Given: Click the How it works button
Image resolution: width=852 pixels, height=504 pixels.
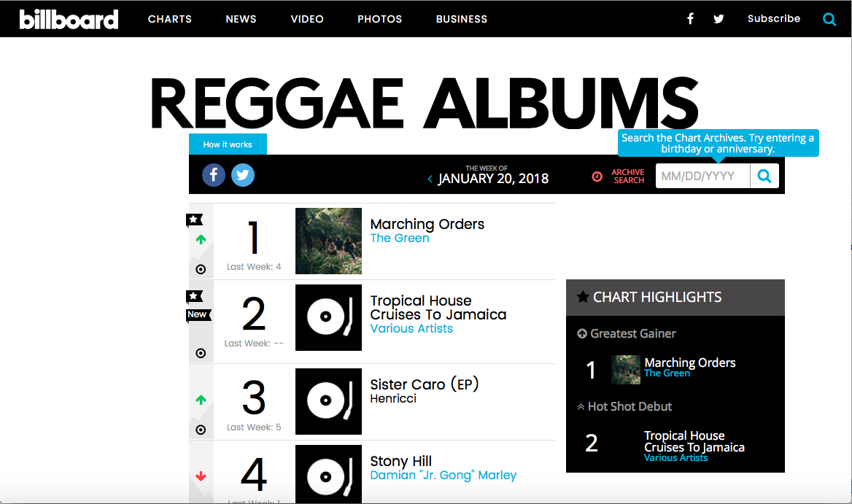Looking at the screenshot, I should pos(228,144).
